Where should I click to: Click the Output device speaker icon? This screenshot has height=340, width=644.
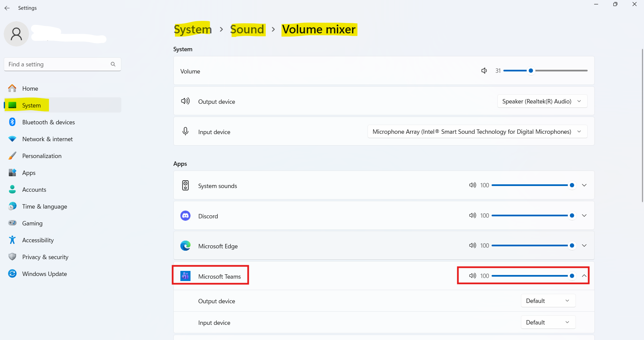coord(185,101)
